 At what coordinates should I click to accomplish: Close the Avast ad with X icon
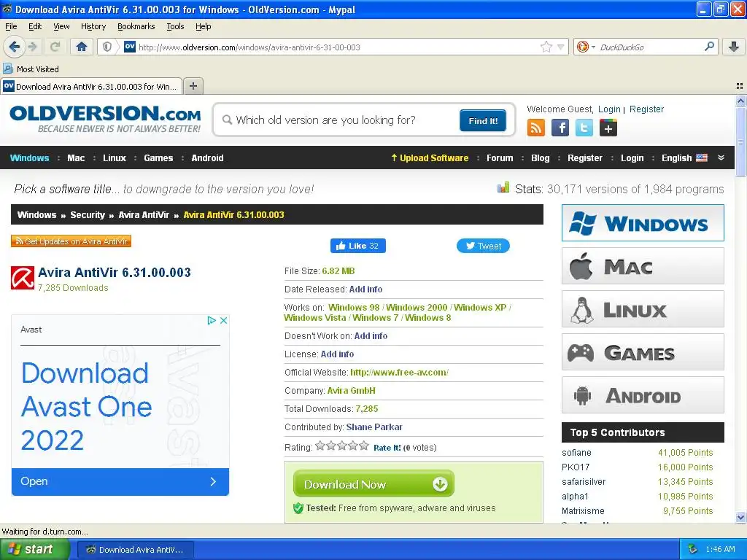tap(223, 321)
